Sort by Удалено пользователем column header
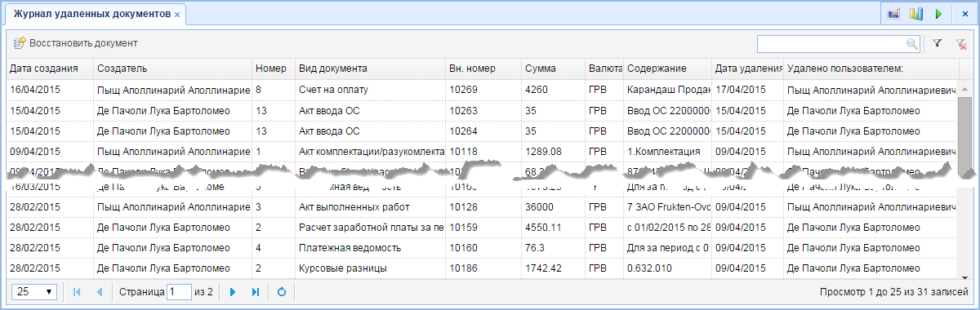 pos(871,69)
